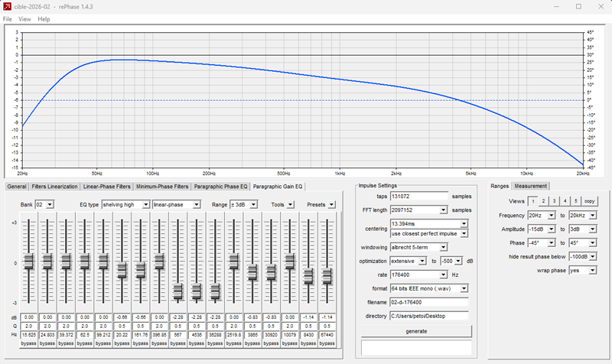Toggle bypass for the 567 Hz band

(x=178, y=343)
